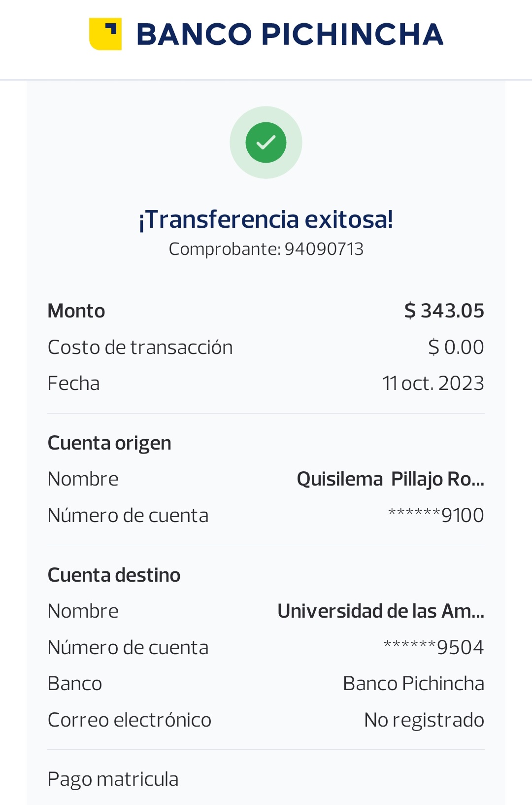Tap the Cuenta origen section heading
Viewport: 532px width, 805px height.
point(109,443)
